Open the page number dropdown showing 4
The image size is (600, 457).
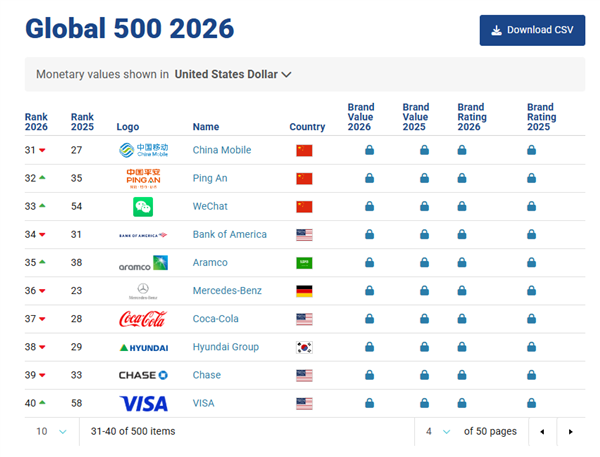[437, 431]
